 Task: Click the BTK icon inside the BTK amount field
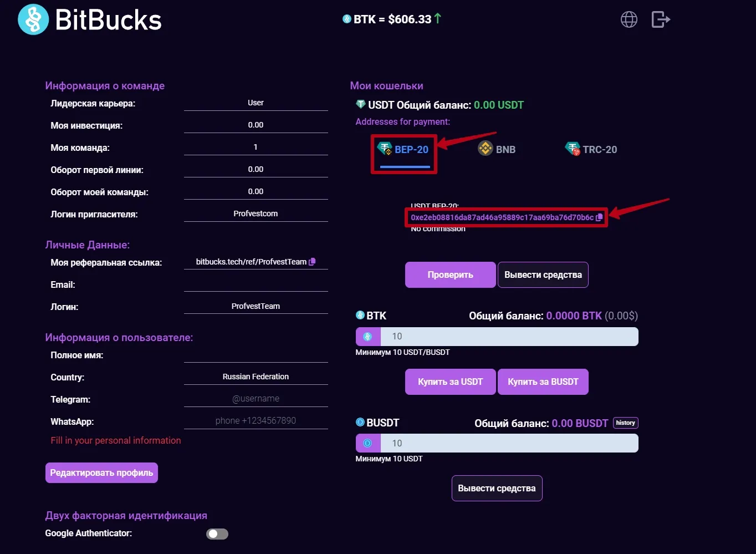[367, 336]
